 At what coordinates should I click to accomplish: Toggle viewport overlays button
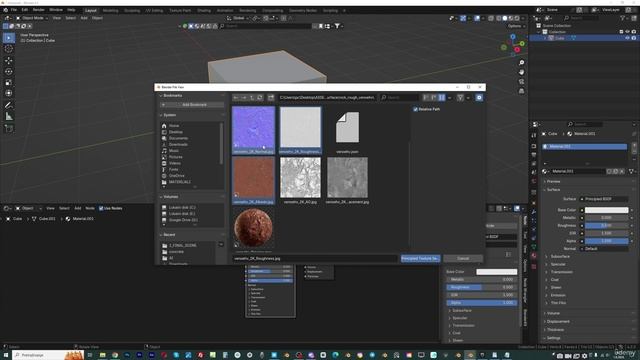[x=477, y=18]
